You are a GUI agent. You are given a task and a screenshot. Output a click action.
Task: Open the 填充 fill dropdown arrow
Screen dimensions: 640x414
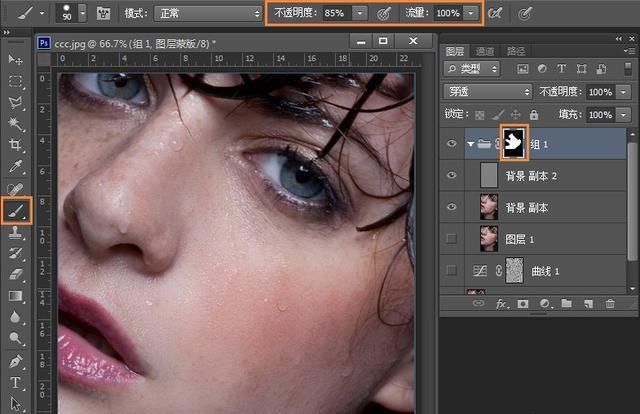click(624, 115)
